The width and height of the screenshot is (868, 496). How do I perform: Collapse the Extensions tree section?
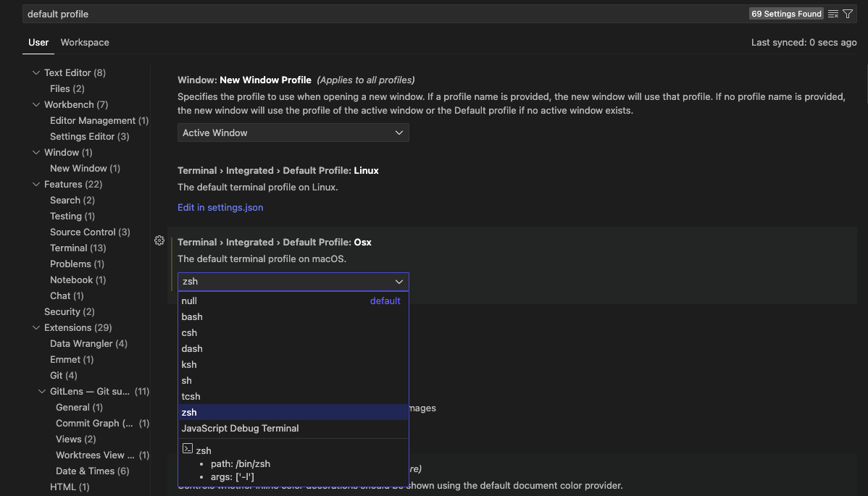tap(36, 328)
